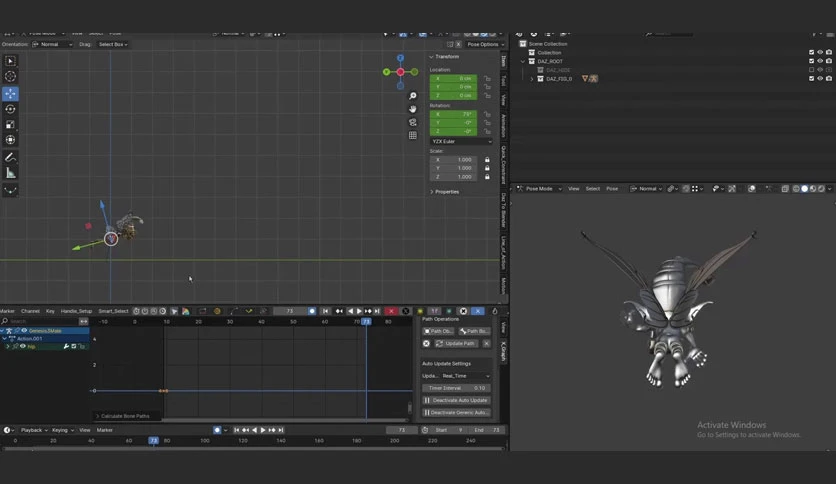Play animation in graph editor header
The image size is (836, 484).
click(359, 311)
